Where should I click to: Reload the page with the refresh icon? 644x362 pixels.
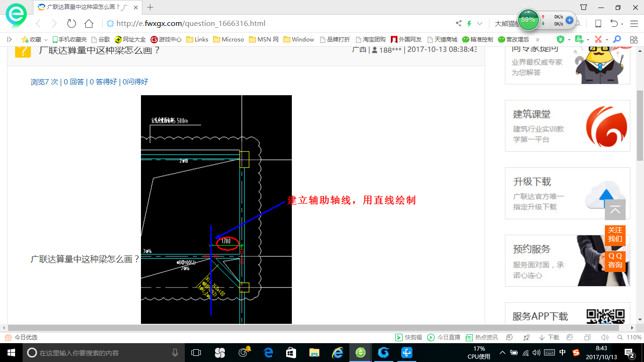coord(72,24)
